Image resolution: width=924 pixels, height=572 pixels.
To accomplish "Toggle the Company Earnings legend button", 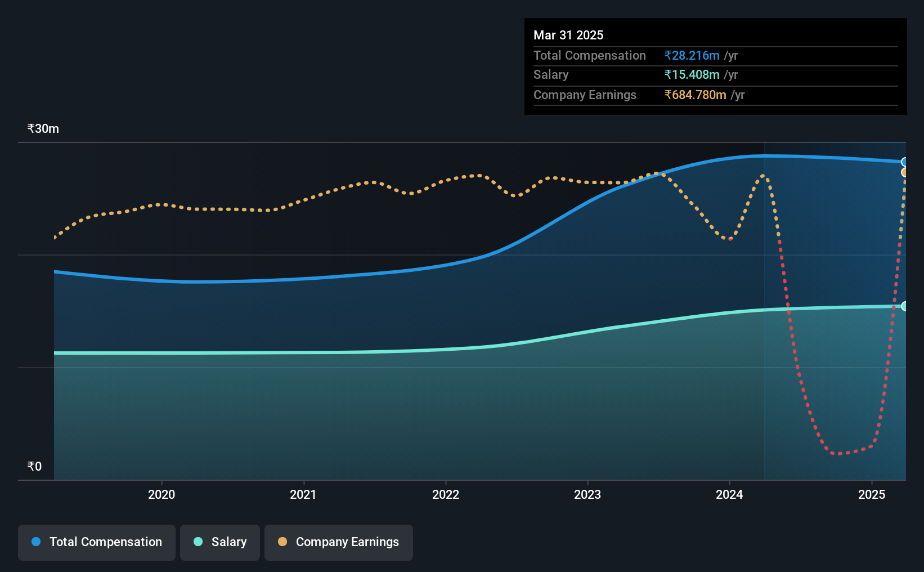I will 338,542.
